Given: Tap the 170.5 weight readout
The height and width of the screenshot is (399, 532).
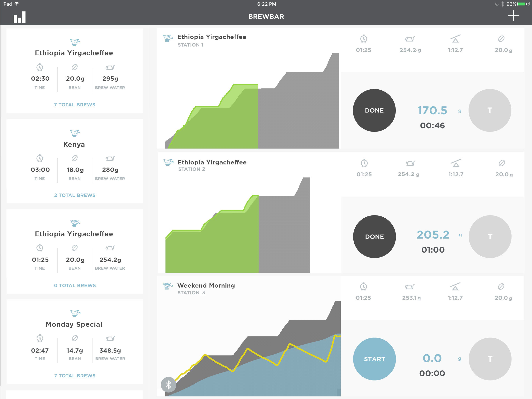Looking at the screenshot, I should click(x=432, y=110).
